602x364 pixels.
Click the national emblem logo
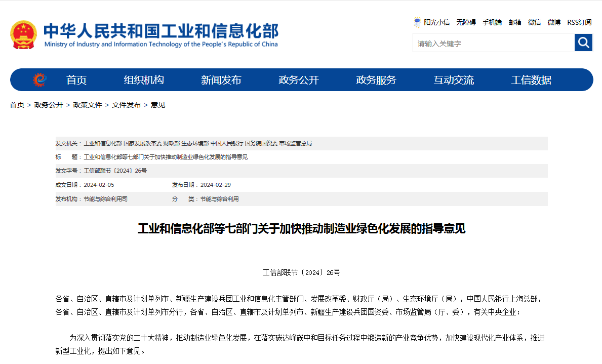tap(23, 34)
